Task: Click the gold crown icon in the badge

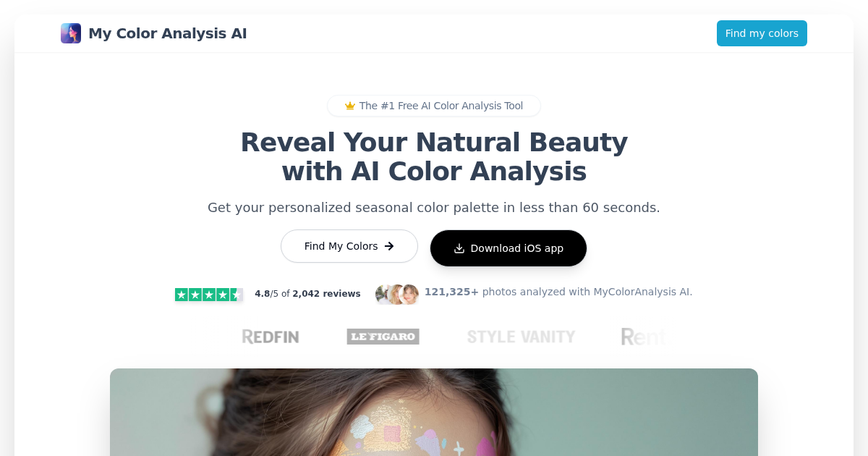Action: tap(350, 106)
